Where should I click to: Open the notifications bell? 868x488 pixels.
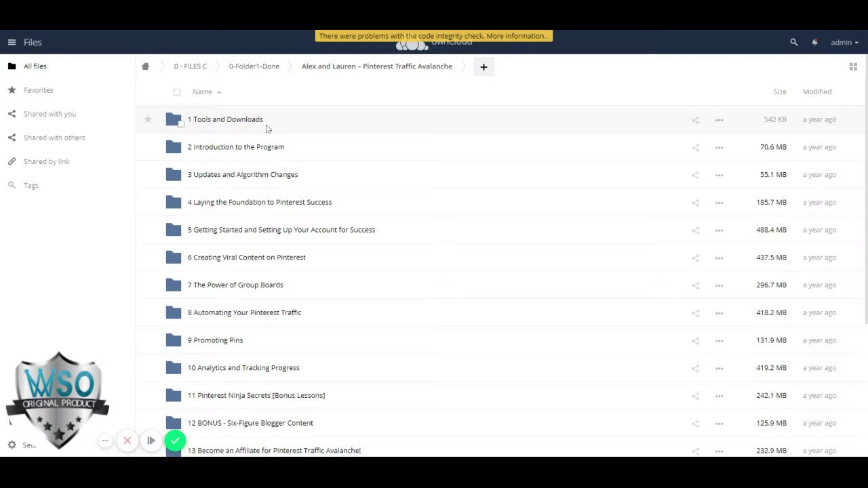coord(814,42)
